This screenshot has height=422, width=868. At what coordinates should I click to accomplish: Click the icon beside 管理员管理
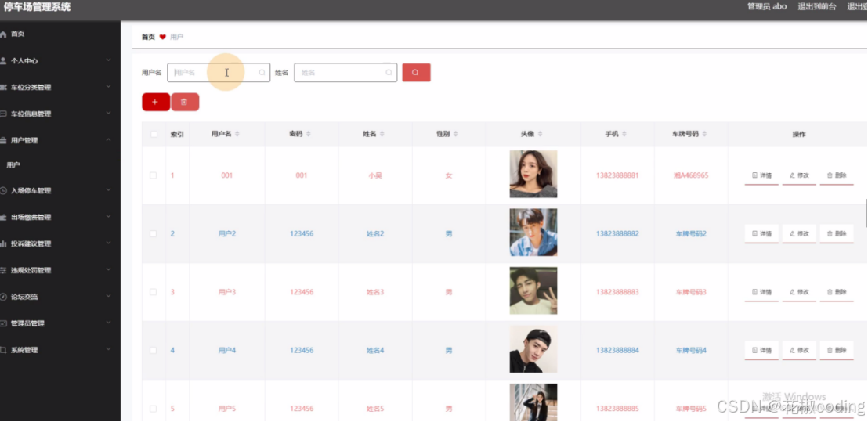point(3,323)
